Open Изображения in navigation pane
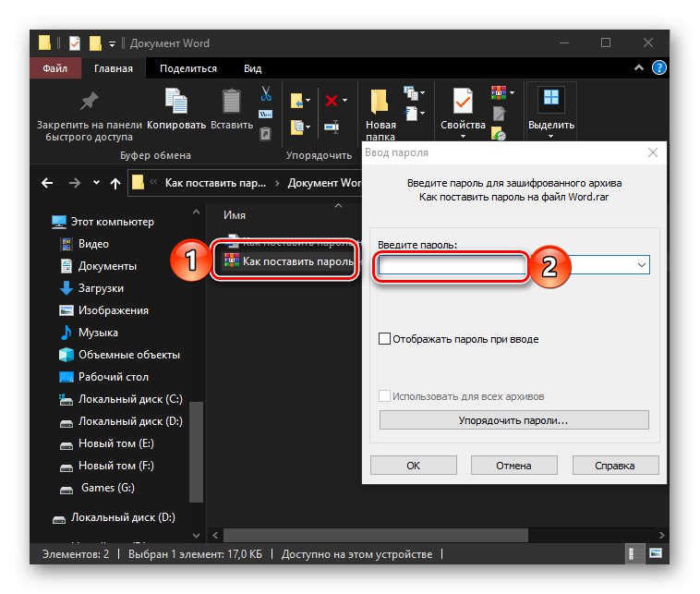700x594 pixels. tap(104, 310)
